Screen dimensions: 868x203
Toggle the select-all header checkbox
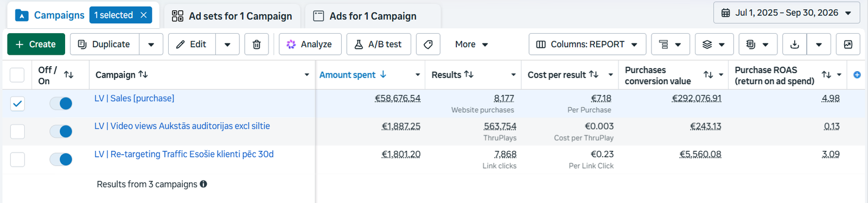[17, 75]
